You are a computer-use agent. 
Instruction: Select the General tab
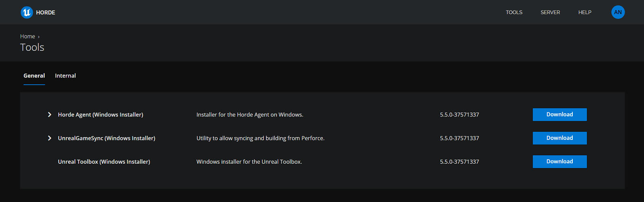click(x=34, y=76)
